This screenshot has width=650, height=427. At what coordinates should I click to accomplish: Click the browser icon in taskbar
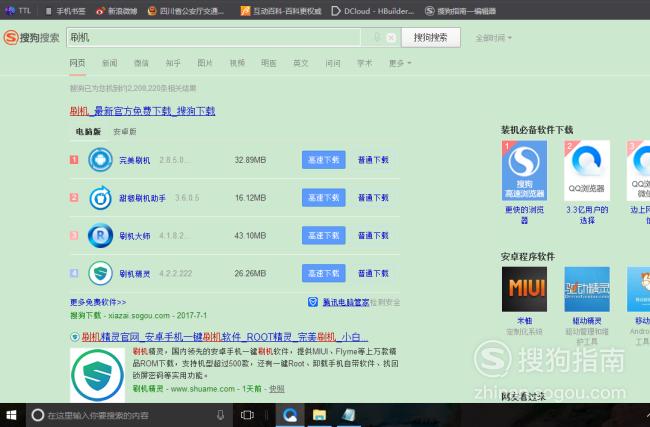[290, 415]
